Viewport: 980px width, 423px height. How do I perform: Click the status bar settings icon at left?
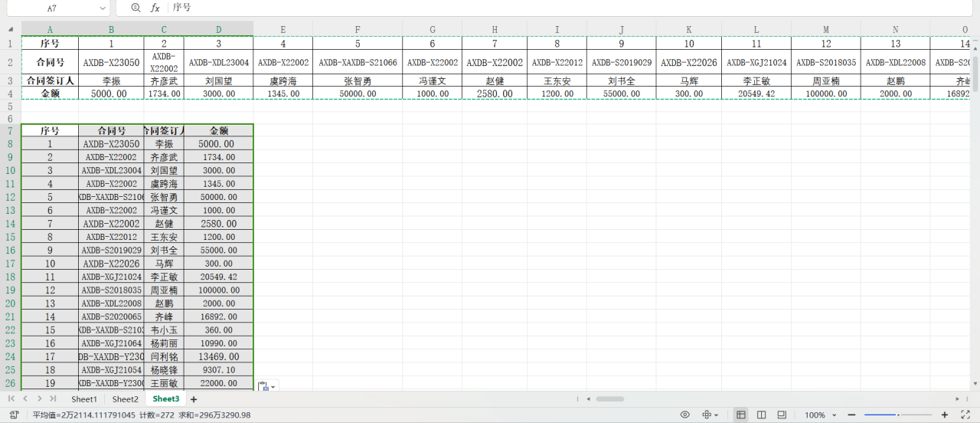(15, 415)
